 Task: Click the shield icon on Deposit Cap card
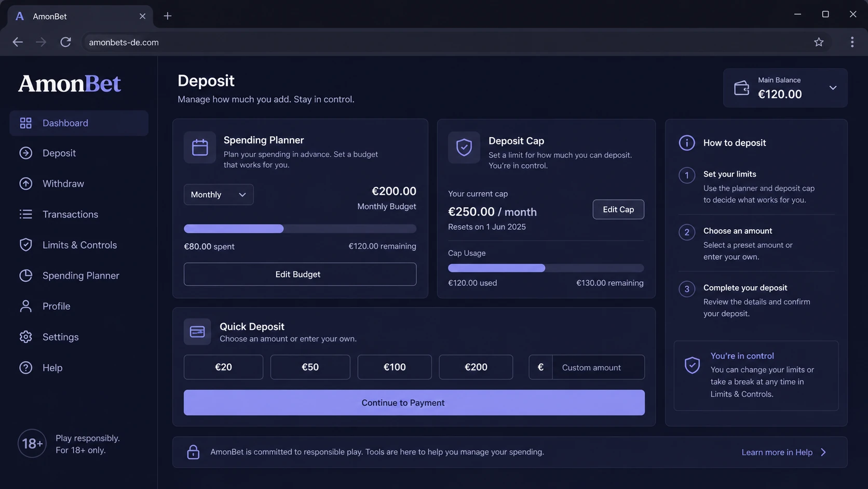click(x=464, y=148)
